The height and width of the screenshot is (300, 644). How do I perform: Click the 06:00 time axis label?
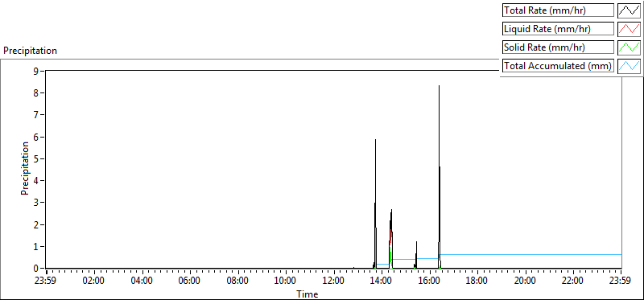[x=190, y=282]
